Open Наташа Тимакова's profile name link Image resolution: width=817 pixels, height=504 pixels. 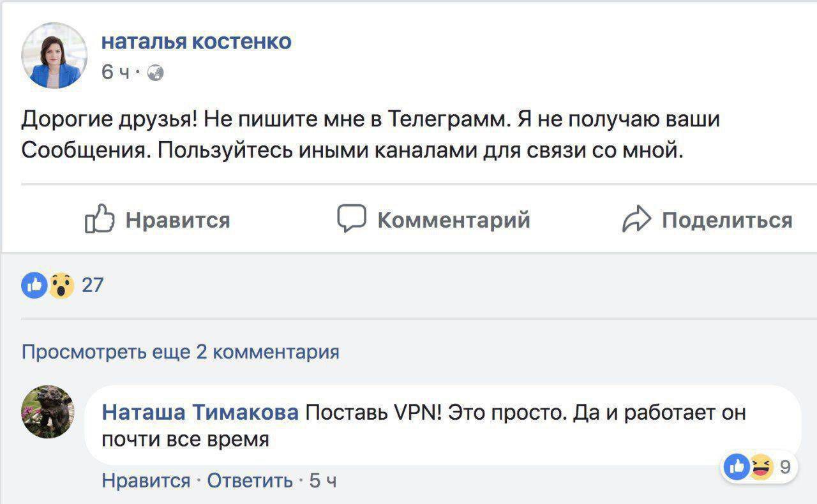tap(200, 413)
